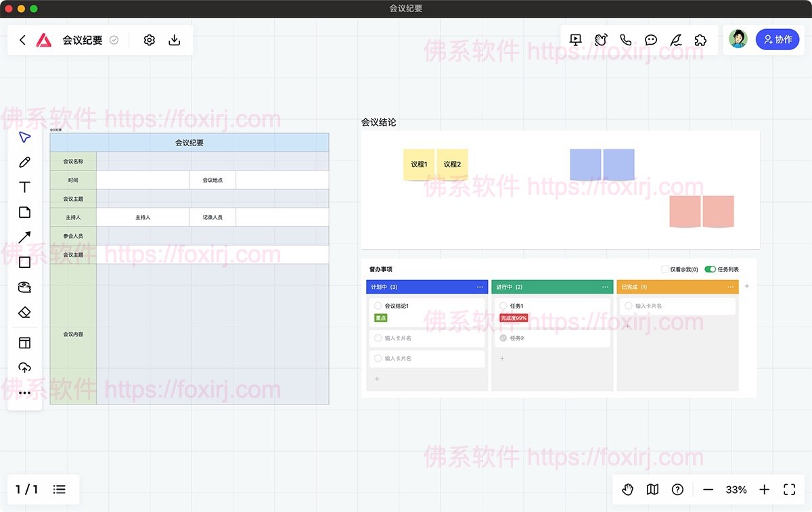Screen dimensions: 812x512
Task: Click the 完成度99% progress badge
Action: (515, 317)
